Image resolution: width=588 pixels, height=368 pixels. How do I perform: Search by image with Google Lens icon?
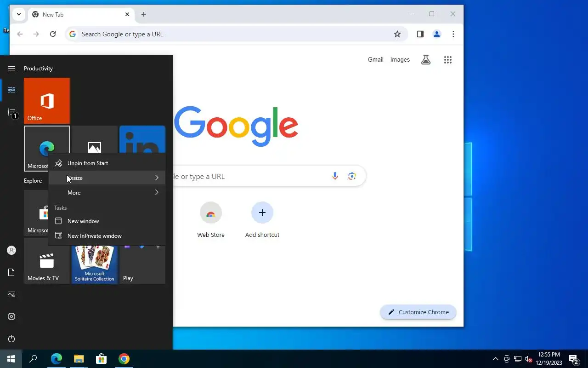click(x=352, y=176)
